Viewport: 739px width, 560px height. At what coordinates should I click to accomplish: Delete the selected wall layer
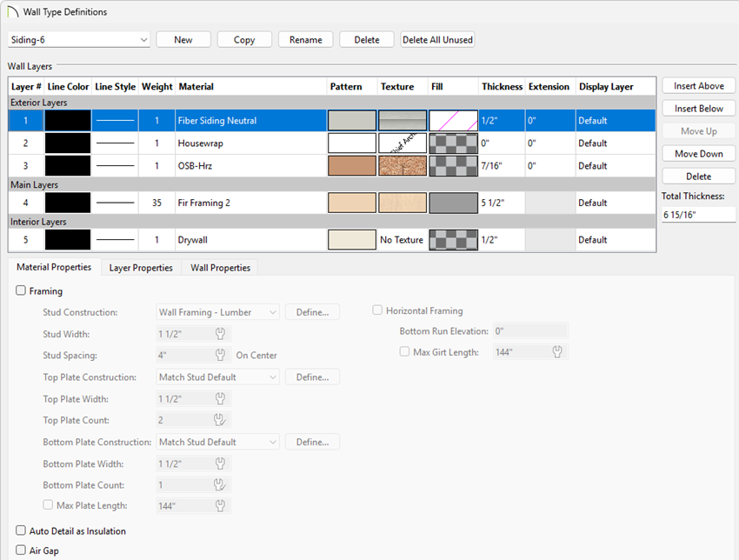pyautogui.click(x=699, y=177)
